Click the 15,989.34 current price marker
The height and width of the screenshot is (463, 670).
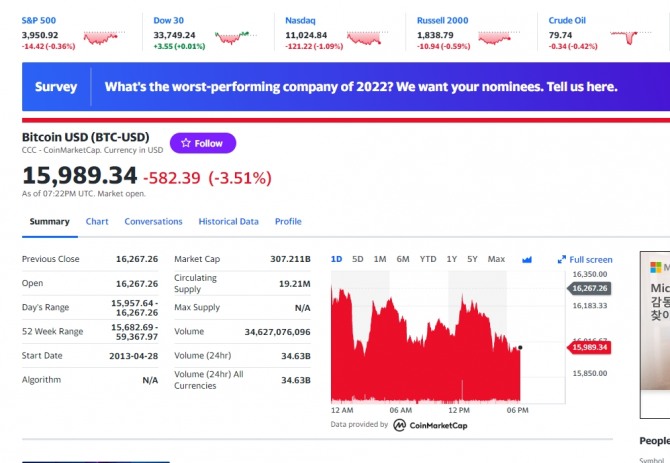590,347
